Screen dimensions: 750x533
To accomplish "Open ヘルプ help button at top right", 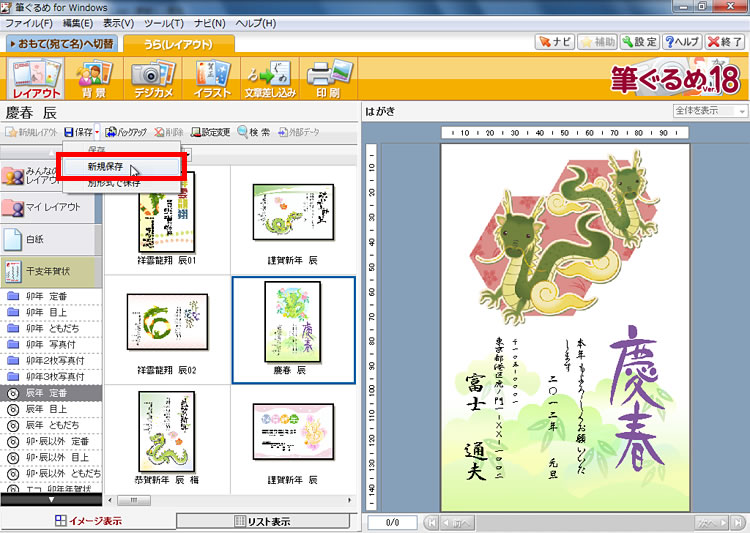I will pyautogui.click(x=683, y=42).
